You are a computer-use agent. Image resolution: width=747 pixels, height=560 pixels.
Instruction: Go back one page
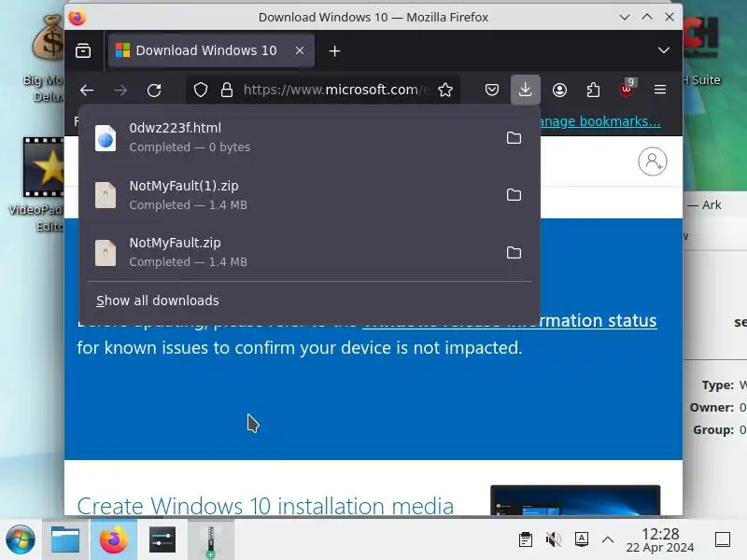87,90
